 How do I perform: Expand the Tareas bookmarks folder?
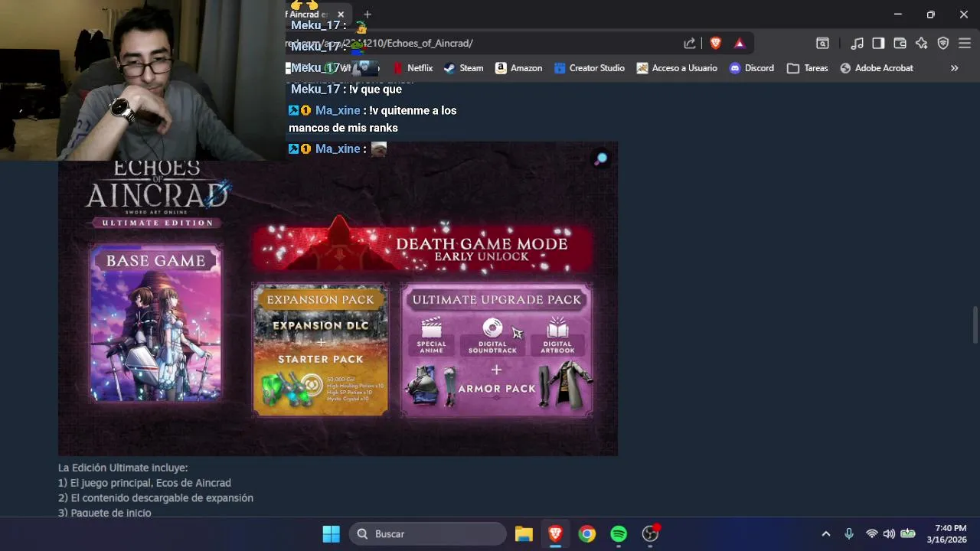coord(808,68)
